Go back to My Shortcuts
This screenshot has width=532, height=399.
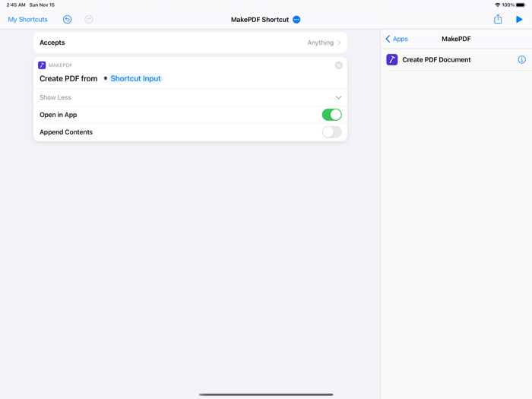pyautogui.click(x=28, y=20)
